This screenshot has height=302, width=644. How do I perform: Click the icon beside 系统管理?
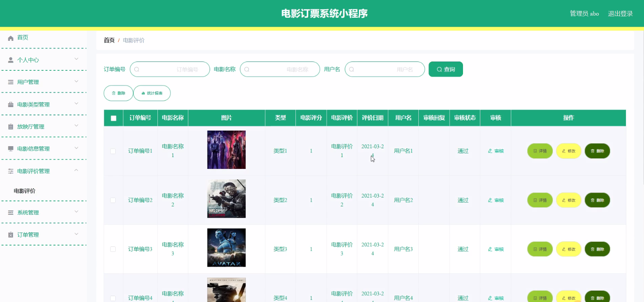click(x=11, y=213)
